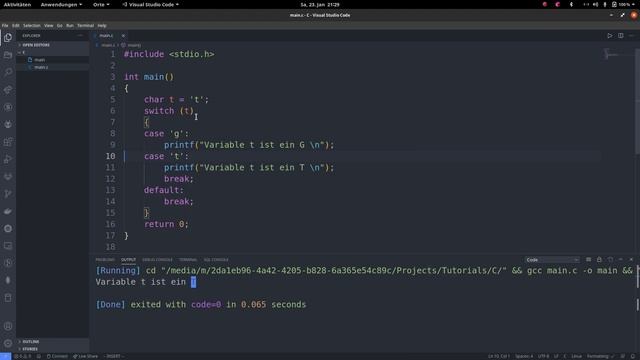
Task: Open Explorer panel more actions ellipsis
Action: 80,36
